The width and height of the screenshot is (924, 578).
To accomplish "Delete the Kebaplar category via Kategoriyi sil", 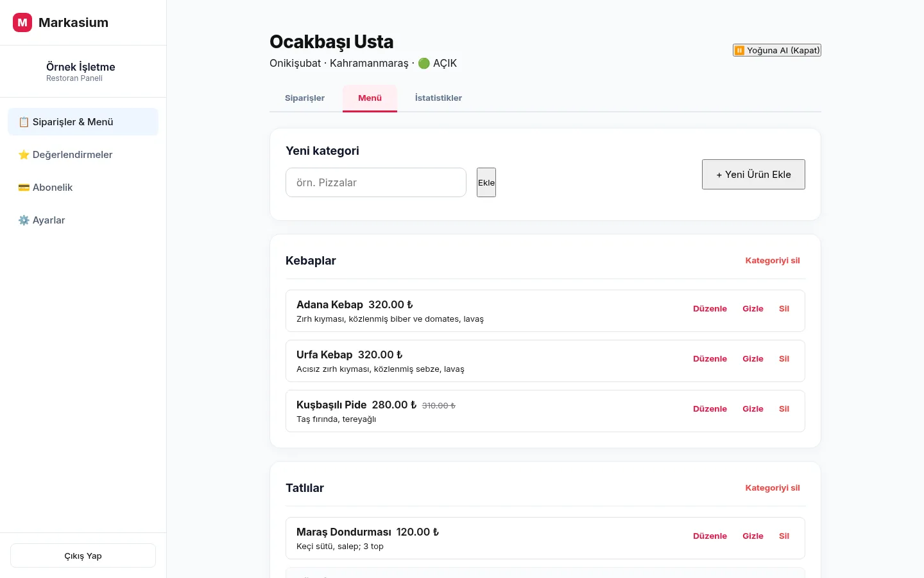I will pyautogui.click(x=773, y=261).
